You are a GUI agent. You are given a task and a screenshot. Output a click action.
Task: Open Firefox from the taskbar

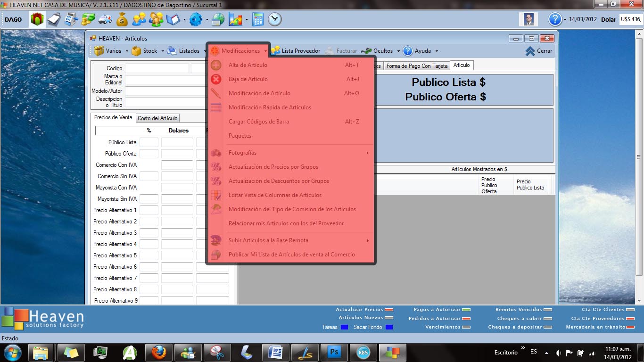coord(159,352)
